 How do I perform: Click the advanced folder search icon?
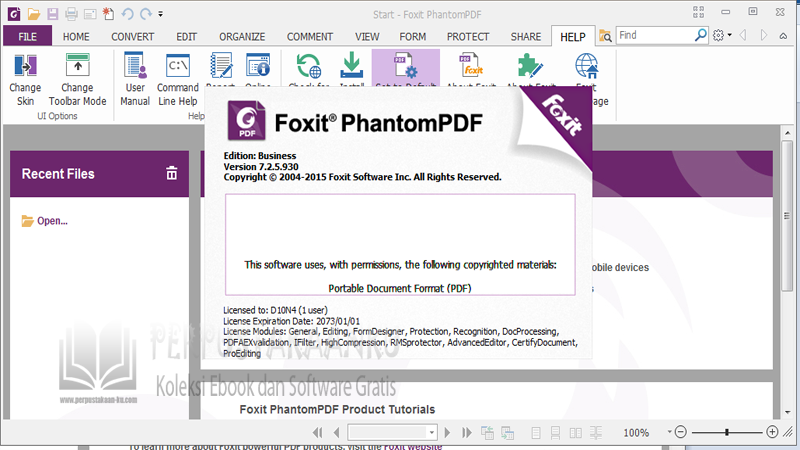605,36
